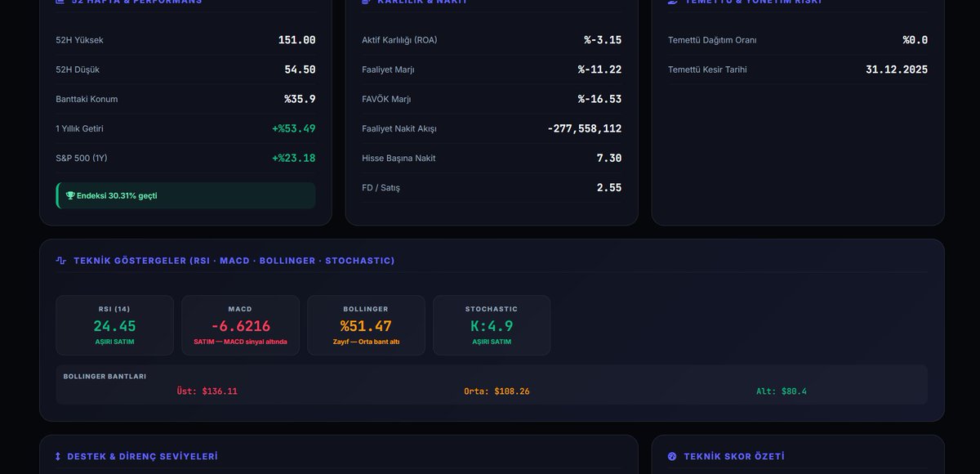Select the %-3.15 ROA value
The height and width of the screenshot is (474, 980).
coord(603,40)
